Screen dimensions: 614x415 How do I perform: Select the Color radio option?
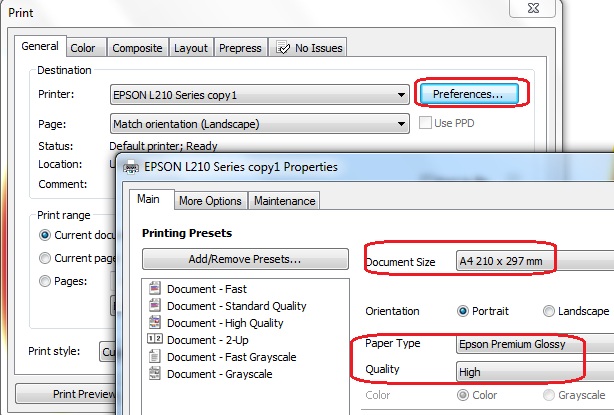463,395
